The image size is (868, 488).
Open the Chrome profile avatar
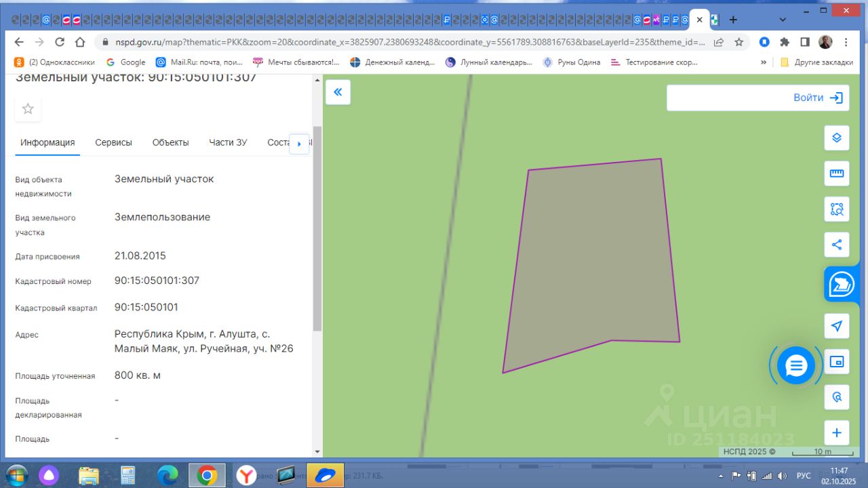click(x=825, y=42)
